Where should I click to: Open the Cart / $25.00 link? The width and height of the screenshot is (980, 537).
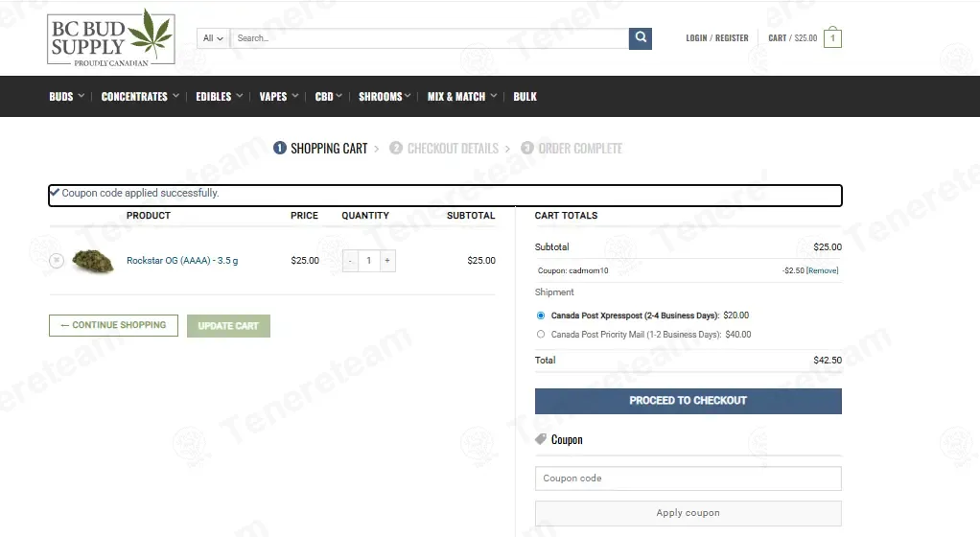[x=792, y=38]
